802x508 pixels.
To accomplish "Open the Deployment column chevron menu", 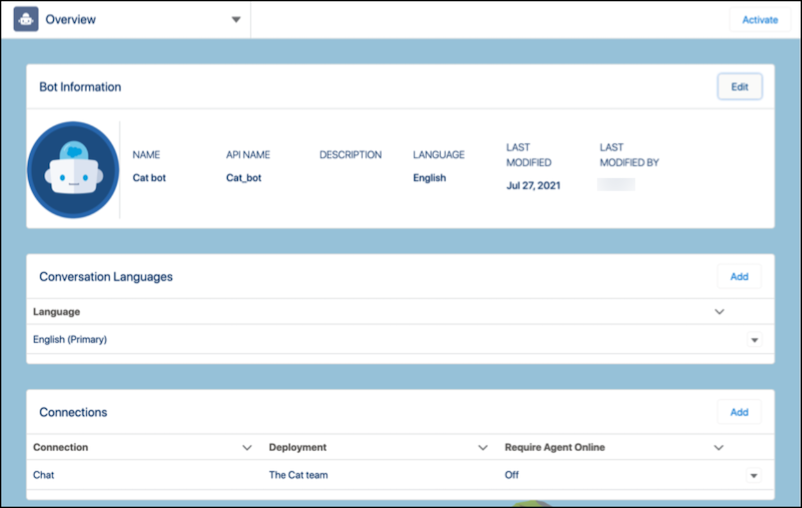I will pos(483,447).
